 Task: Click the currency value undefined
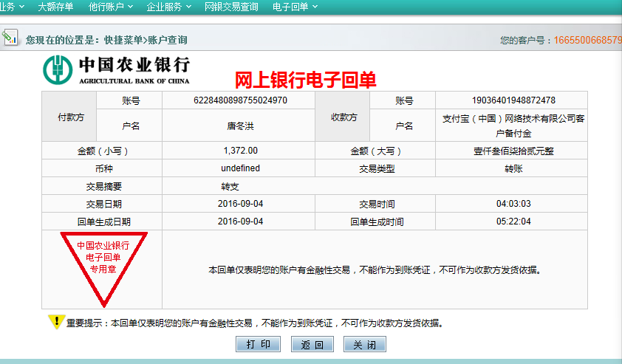click(x=240, y=168)
